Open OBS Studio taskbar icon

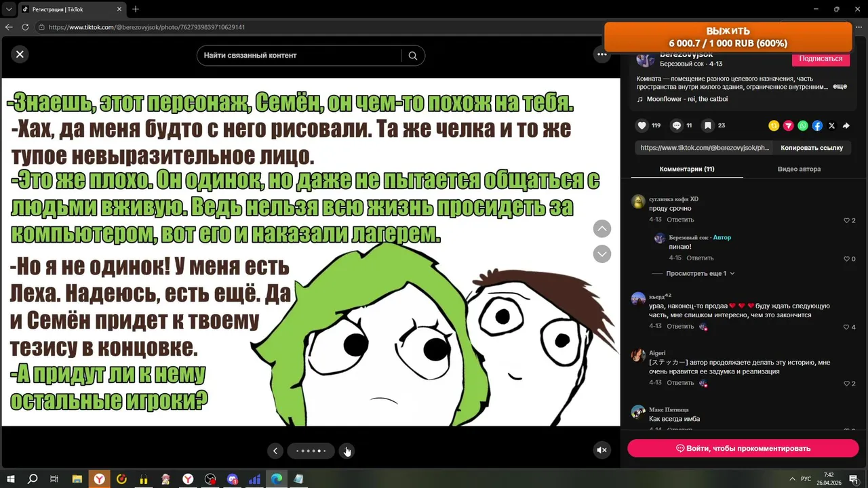[x=210, y=479]
